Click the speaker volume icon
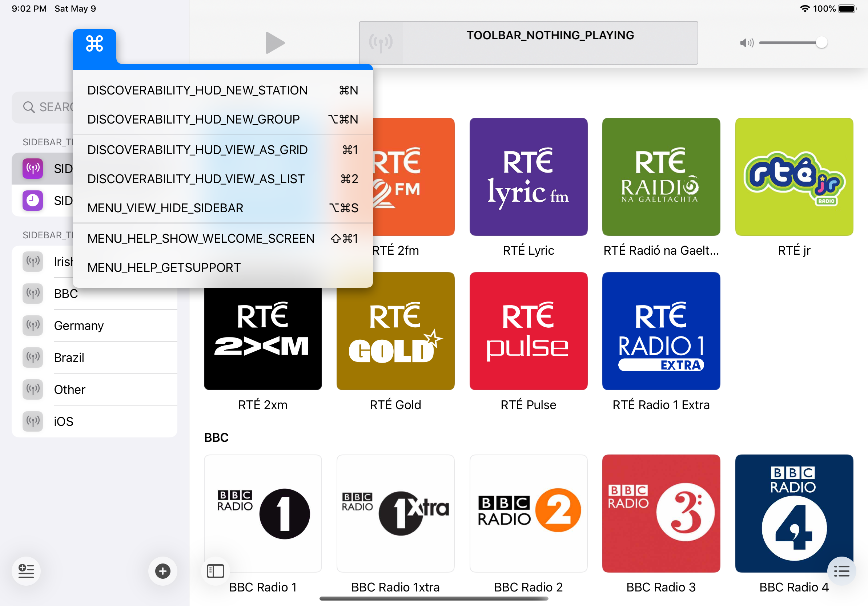 click(746, 43)
